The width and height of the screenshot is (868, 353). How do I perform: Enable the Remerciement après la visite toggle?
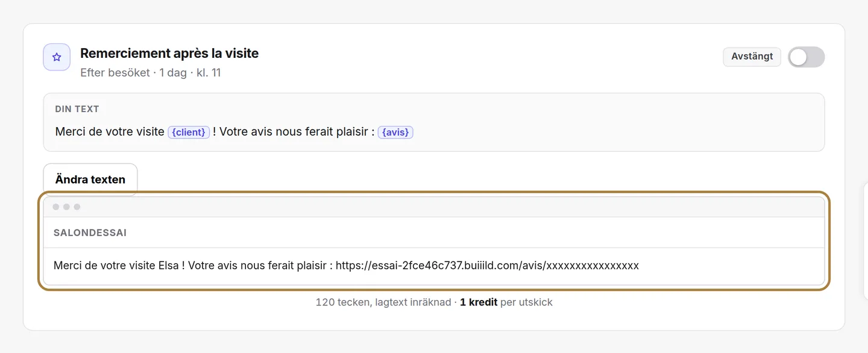point(806,57)
